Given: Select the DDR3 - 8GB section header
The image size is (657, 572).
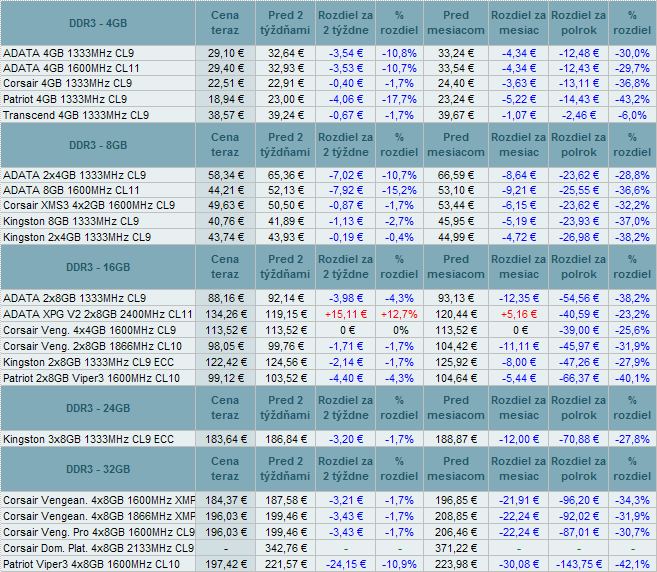Looking at the screenshot, I should click(98, 145).
